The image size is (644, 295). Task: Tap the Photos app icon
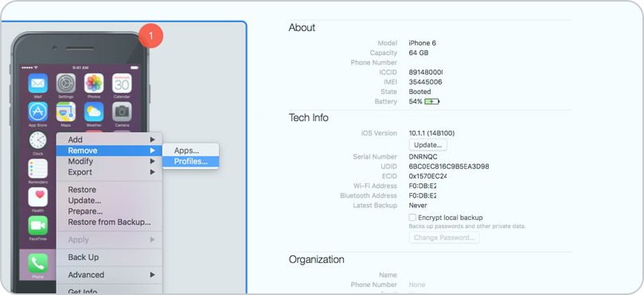[94, 84]
